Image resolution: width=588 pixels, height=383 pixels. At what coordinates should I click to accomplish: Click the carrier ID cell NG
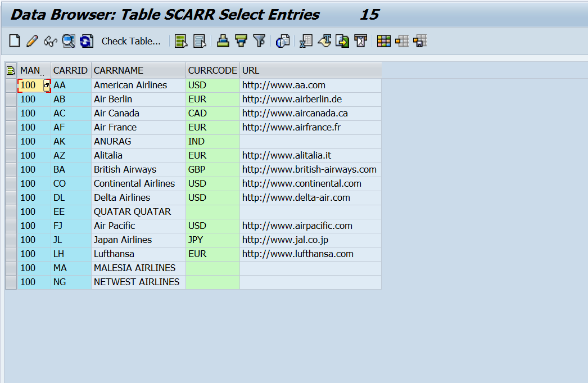[x=71, y=282]
